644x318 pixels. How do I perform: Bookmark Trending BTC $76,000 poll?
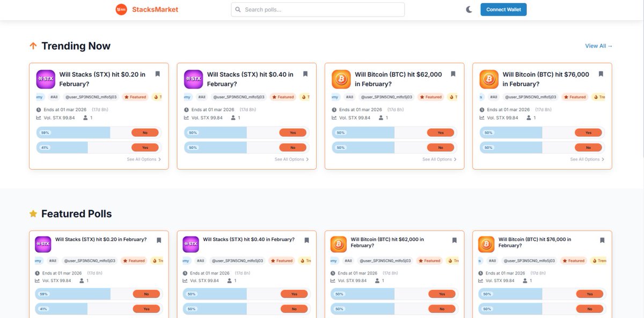coord(601,74)
